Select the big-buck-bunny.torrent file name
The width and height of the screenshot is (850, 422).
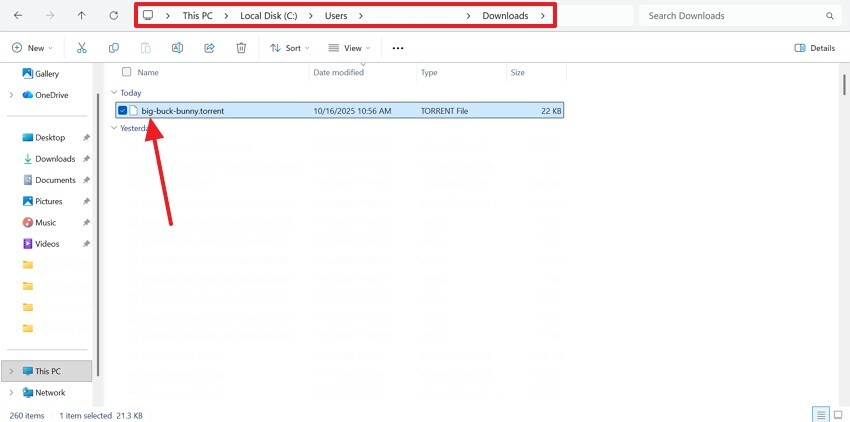point(183,111)
